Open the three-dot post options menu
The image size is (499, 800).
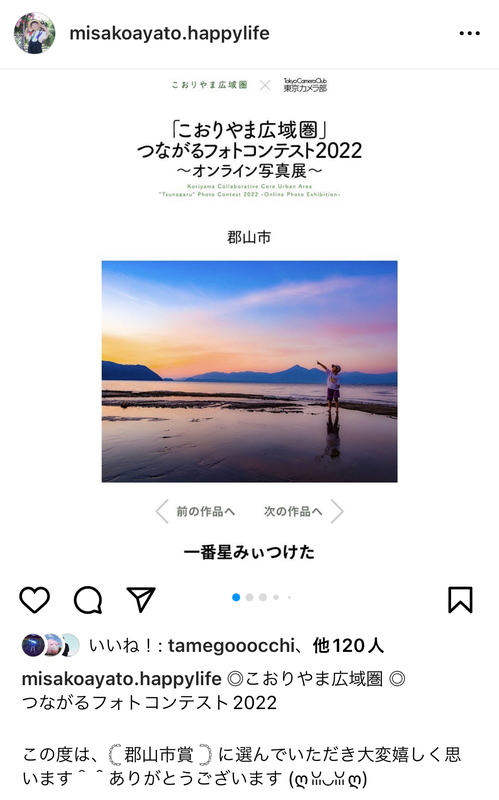[469, 33]
